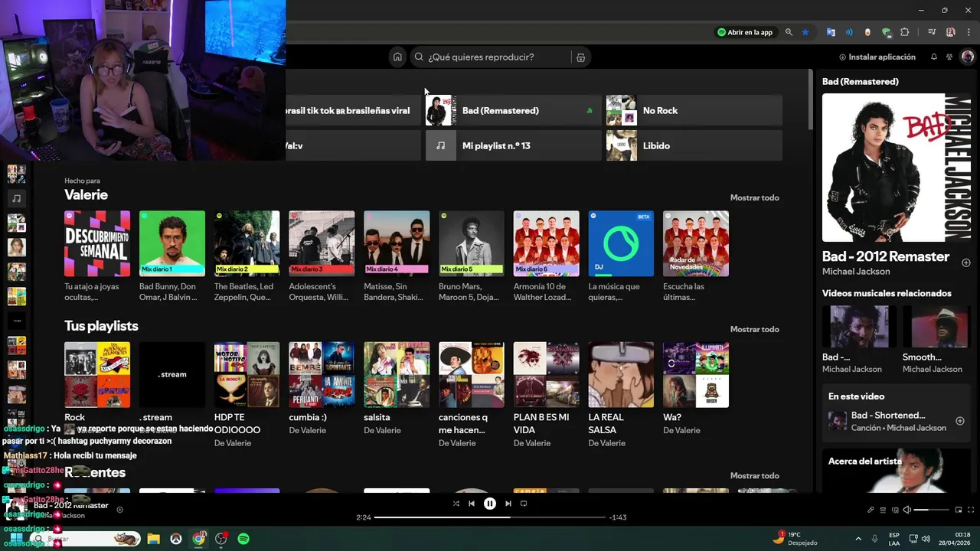Show all Tus playlists
980x551 pixels.
754,329
